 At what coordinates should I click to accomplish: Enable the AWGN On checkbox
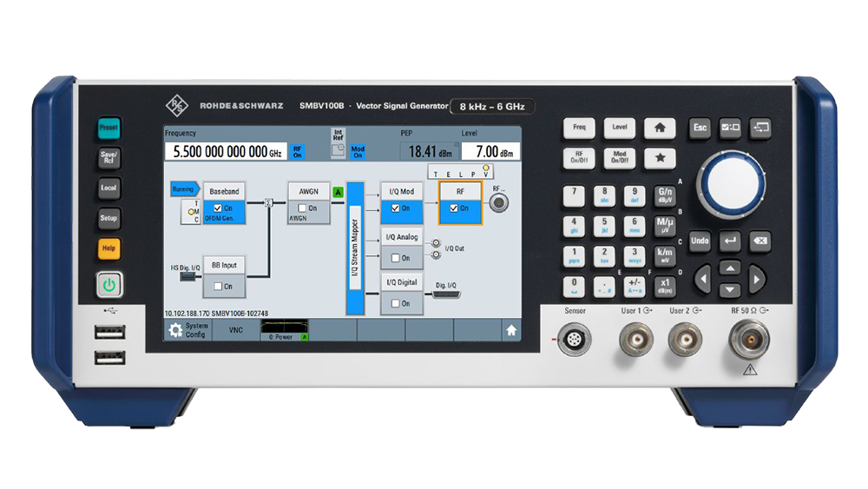click(x=302, y=208)
